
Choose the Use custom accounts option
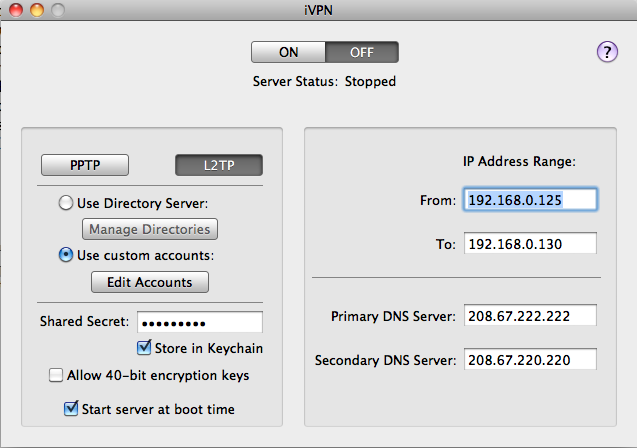[x=66, y=255]
